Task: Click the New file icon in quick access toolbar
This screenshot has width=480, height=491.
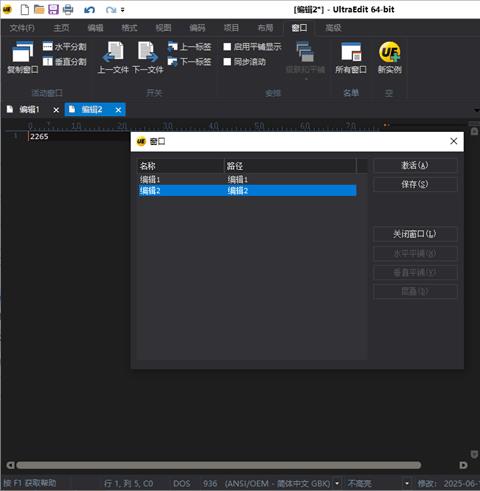Action: [x=25, y=9]
